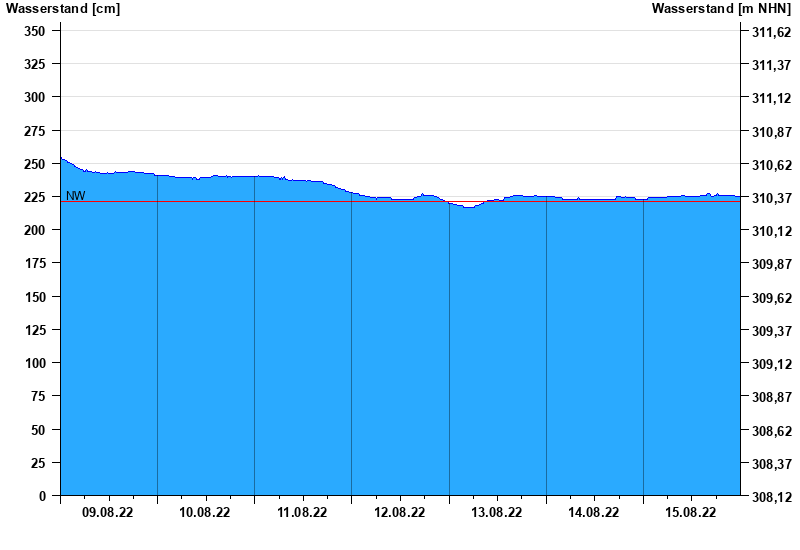The image size is (800, 550).
Task: Select the 11.08.22 date label
Action: click(x=302, y=512)
